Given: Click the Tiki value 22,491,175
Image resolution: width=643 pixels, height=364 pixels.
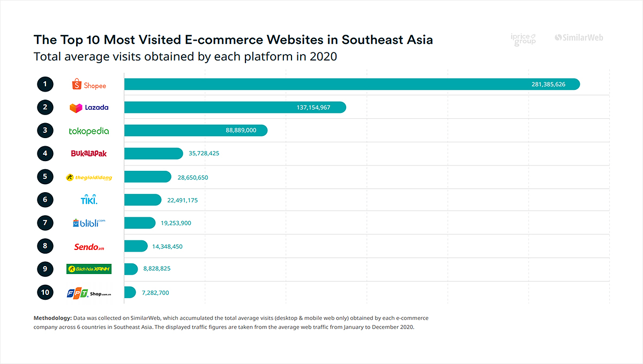Looking at the screenshot, I should click(183, 200).
